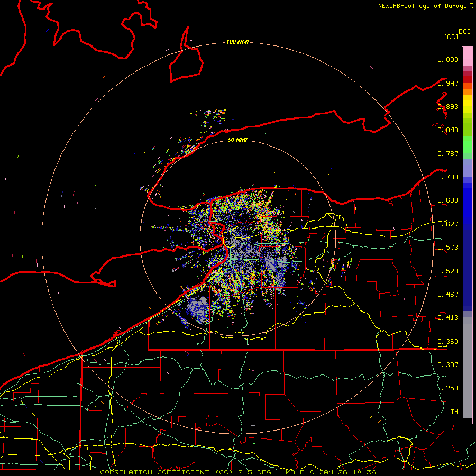Click "0.5 DEG" elevation angle in caption
476x476 pixels.
pos(254,472)
